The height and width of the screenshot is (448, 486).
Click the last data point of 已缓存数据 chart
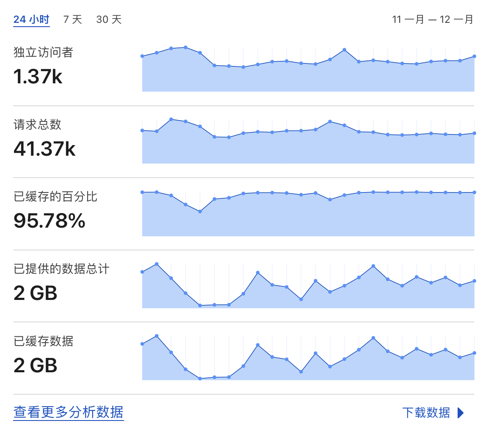(x=474, y=353)
